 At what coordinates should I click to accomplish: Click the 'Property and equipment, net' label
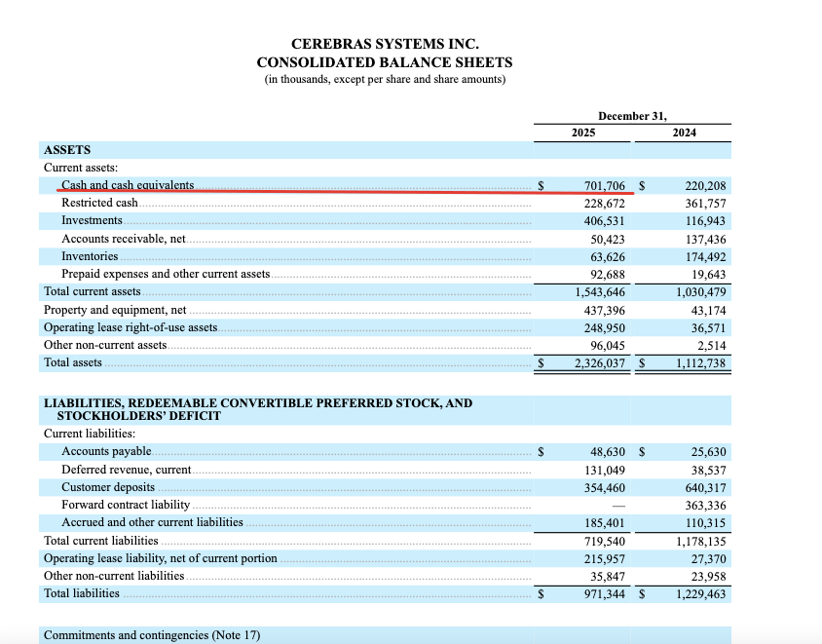click(115, 310)
